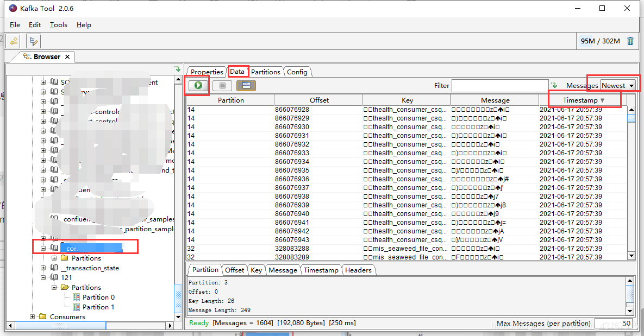Click the green apply filter arrow icon
644x336 pixels.
pyautogui.click(x=554, y=85)
